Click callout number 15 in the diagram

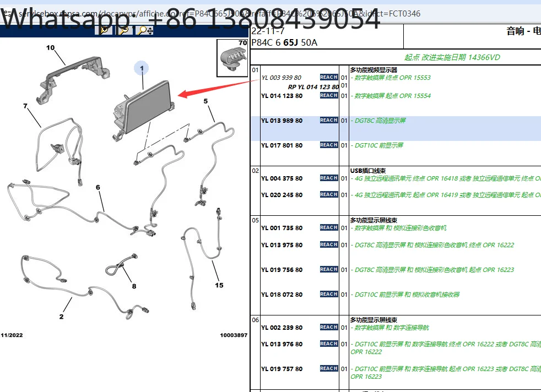click(x=219, y=285)
